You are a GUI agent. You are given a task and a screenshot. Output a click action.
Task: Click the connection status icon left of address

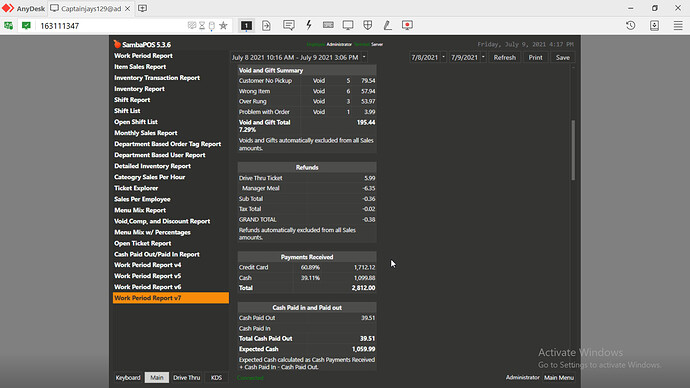tap(8, 26)
